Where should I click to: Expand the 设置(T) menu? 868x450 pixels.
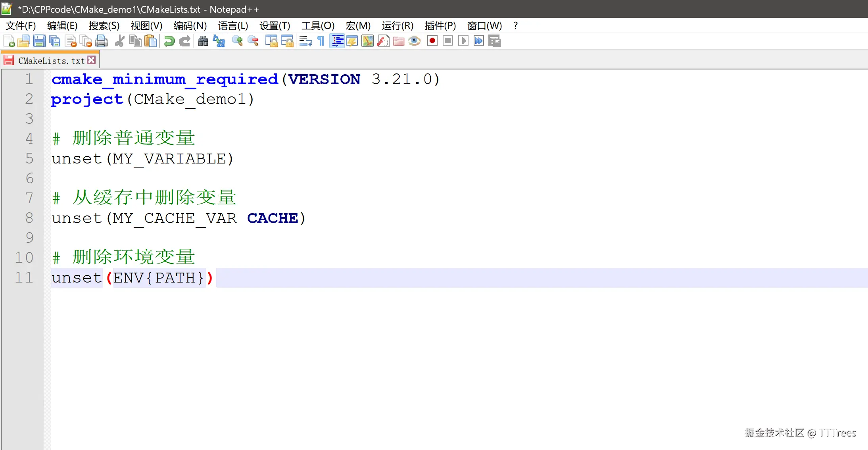click(275, 26)
